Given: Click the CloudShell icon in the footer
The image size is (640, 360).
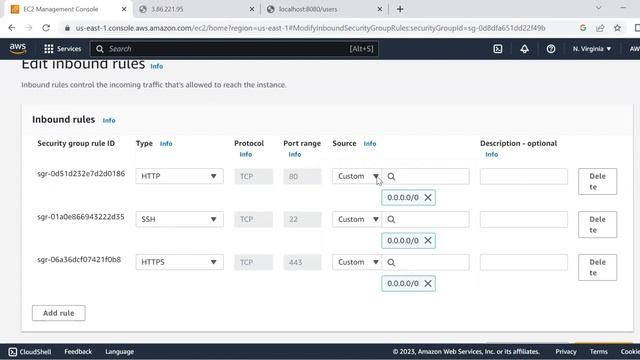Looking at the screenshot, I should [13, 351].
